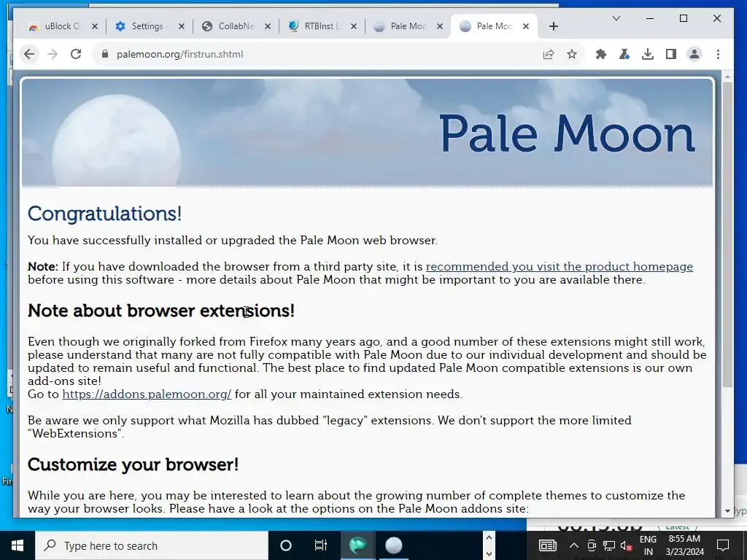Click the scrollbar up arrow
The image size is (747, 560).
point(727,76)
